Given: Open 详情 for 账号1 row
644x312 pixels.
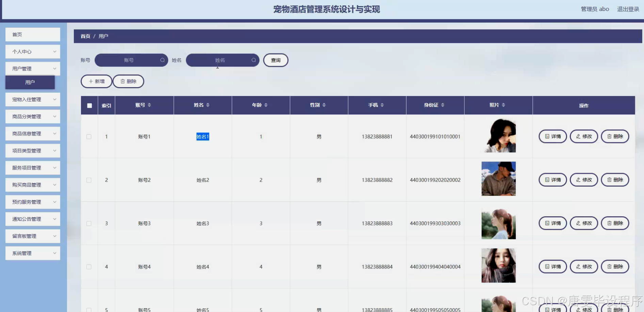Looking at the screenshot, I should click(x=553, y=136).
